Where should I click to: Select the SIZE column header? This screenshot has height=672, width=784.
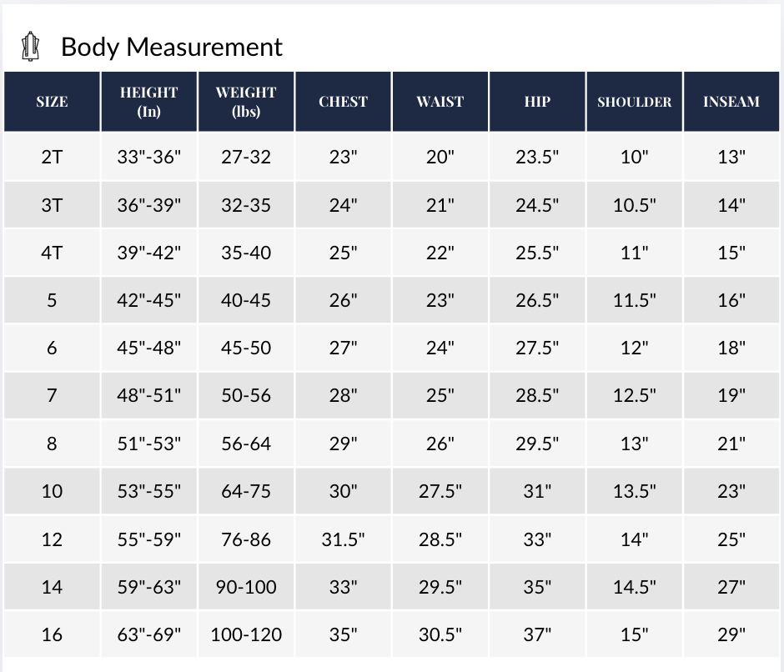pos(52,102)
